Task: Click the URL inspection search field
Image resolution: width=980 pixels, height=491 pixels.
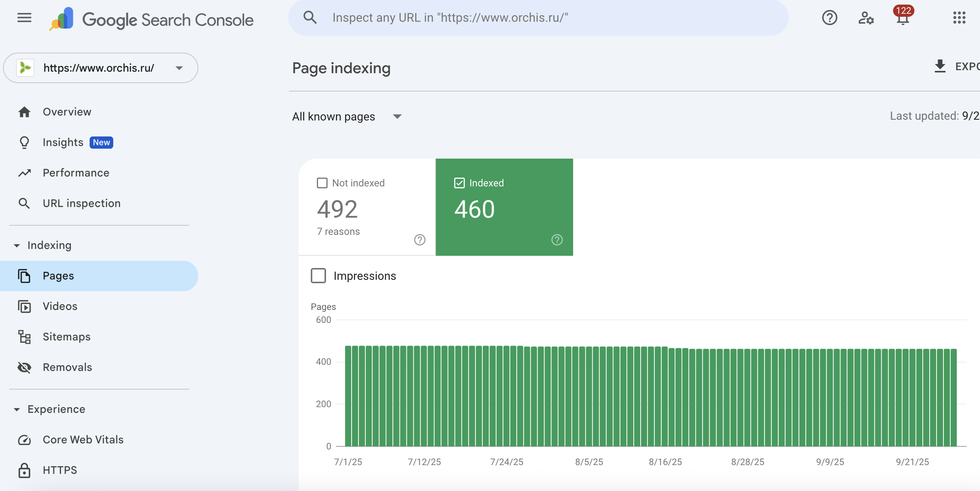Action: pyautogui.click(x=538, y=18)
